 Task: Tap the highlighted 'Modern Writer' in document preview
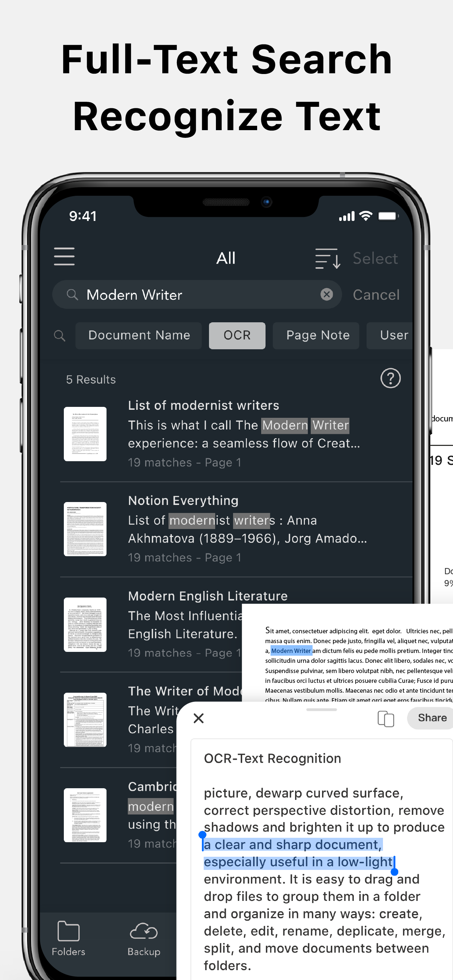point(291,650)
